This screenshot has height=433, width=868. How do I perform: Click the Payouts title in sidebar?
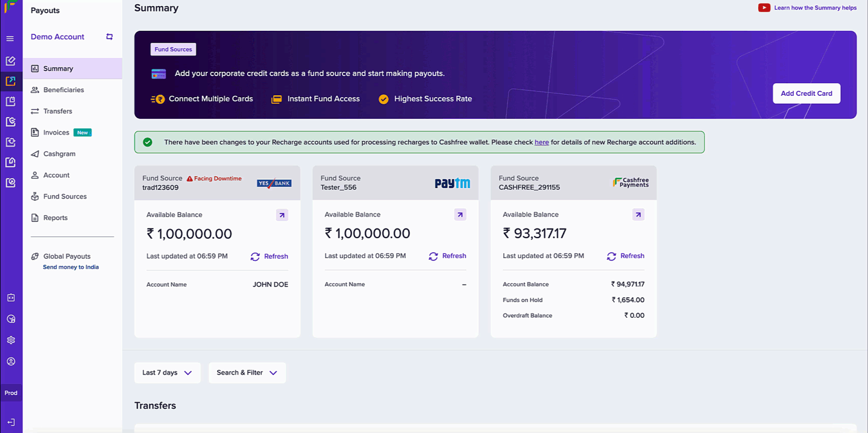[x=45, y=11]
